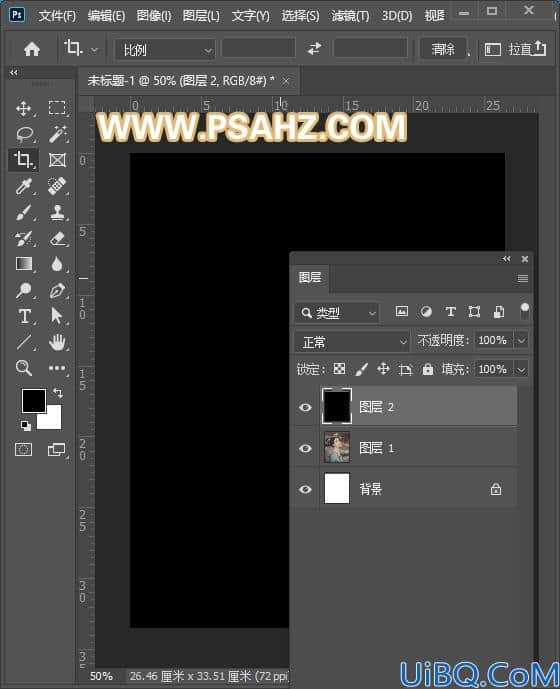The image size is (560, 689).
Task: Select the Frame tool
Action: point(58,160)
